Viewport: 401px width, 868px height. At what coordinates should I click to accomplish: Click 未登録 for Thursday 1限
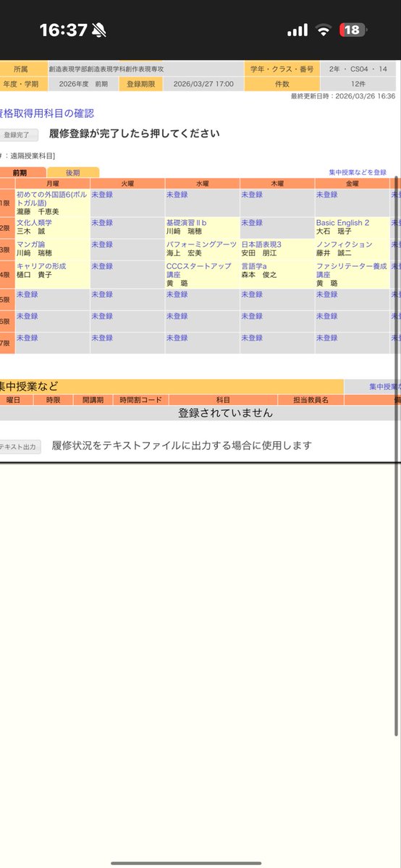coord(252,195)
